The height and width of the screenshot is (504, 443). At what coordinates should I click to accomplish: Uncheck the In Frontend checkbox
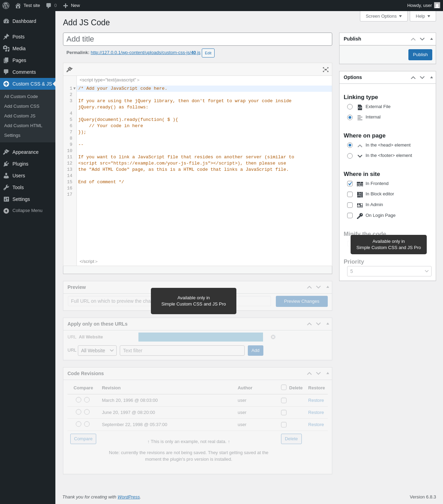[350, 184]
